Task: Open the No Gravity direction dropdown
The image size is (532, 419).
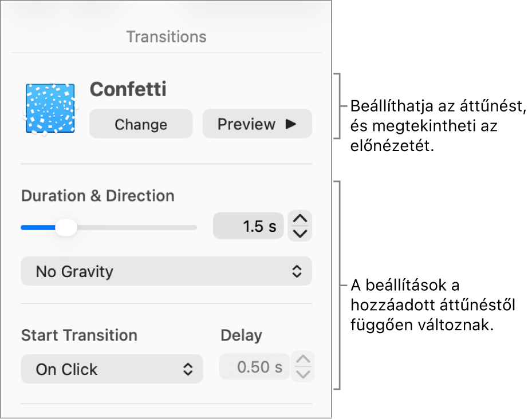Action: pos(166,271)
